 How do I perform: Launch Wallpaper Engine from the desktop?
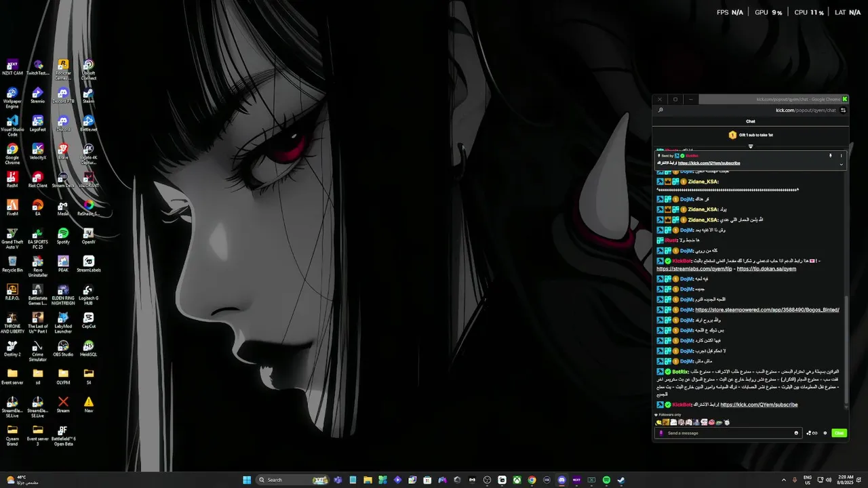point(12,98)
